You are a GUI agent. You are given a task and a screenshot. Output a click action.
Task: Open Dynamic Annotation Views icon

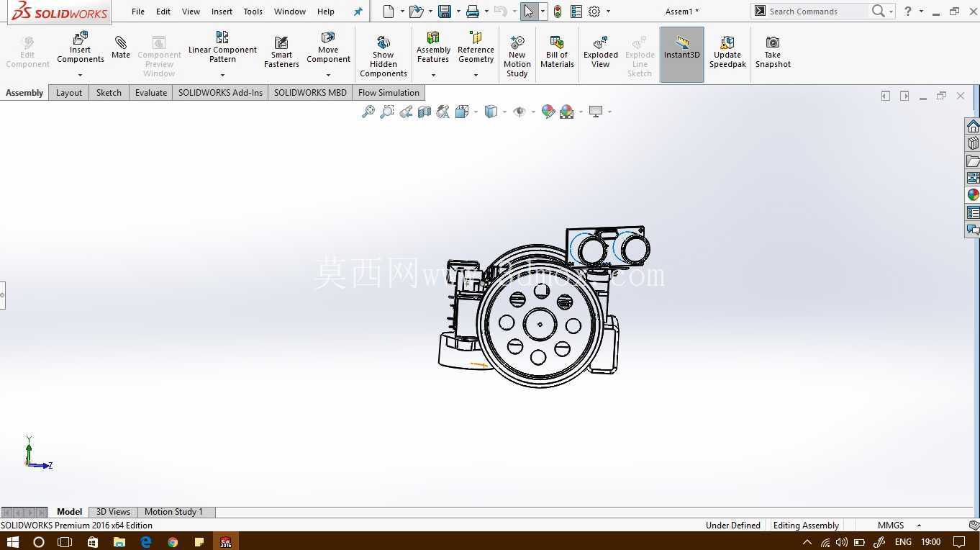point(443,112)
